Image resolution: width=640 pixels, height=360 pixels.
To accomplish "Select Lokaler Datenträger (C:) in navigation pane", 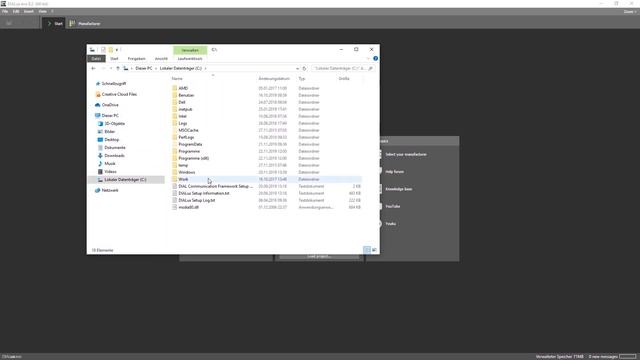I will pyautogui.click(x=125, y=180).
